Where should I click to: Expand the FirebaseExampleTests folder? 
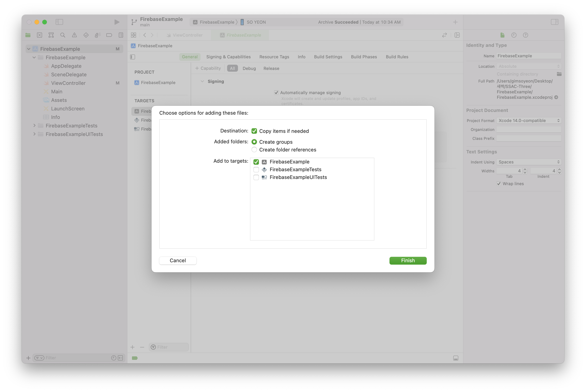pyautogui.click(x=34, y=126)
